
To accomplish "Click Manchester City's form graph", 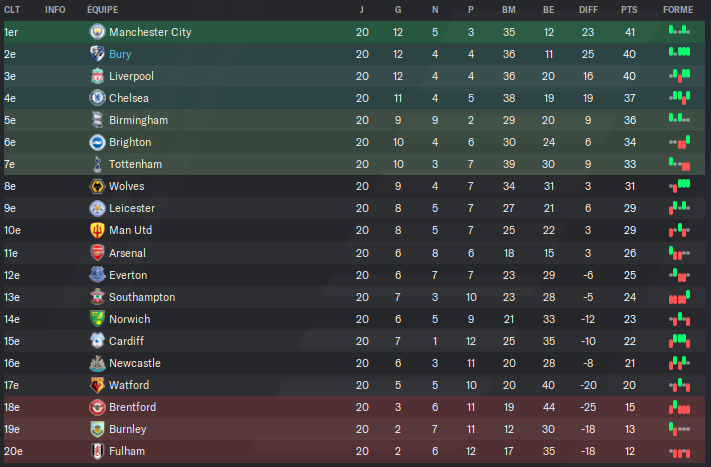I will pyautogui.click(x=679, y=31).
